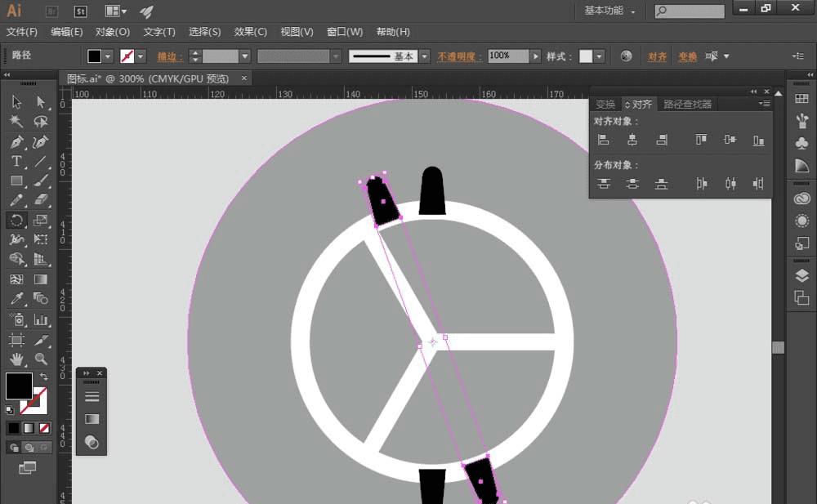Open 对象(O) menu
817x504 pixels.
(113, 32)
